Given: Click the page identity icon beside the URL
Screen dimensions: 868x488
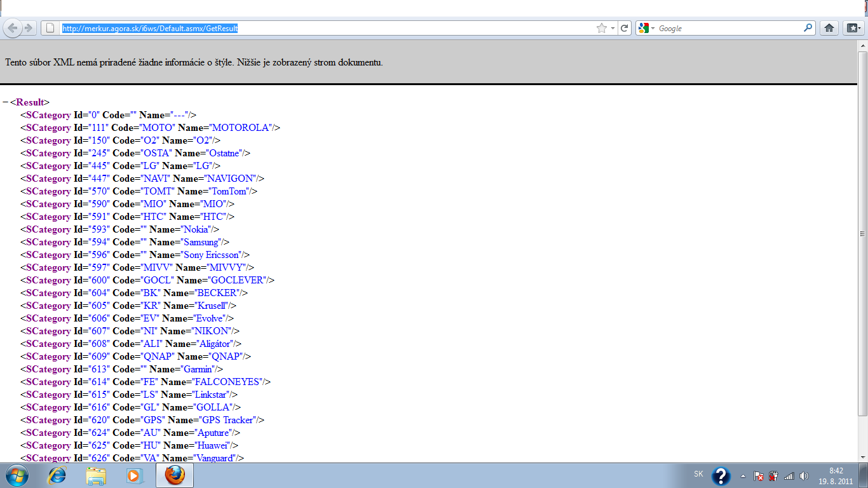Looking at the screenshot, I should tap(50, 28).
